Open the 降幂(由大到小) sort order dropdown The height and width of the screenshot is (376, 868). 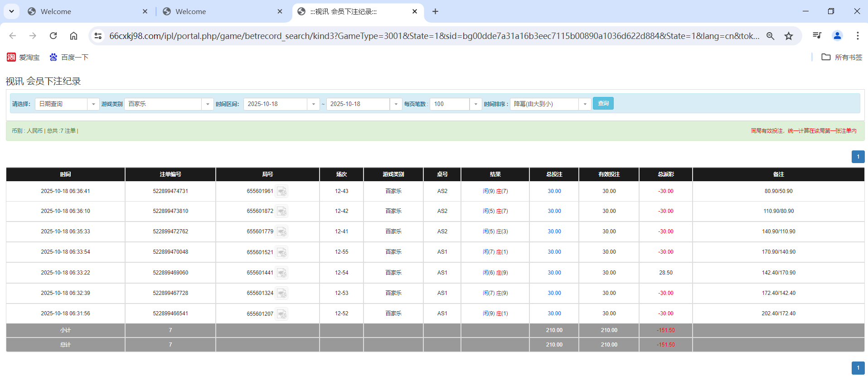(585, 104)
